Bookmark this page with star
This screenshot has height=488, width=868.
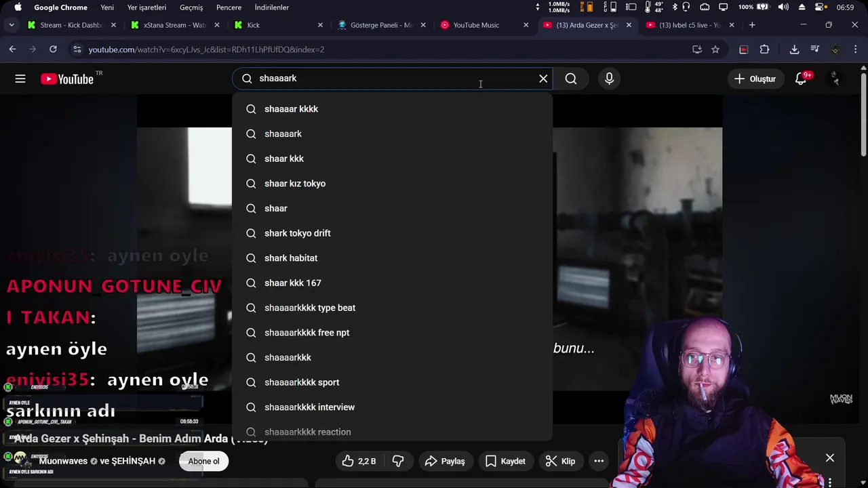[x=715, y=49]
